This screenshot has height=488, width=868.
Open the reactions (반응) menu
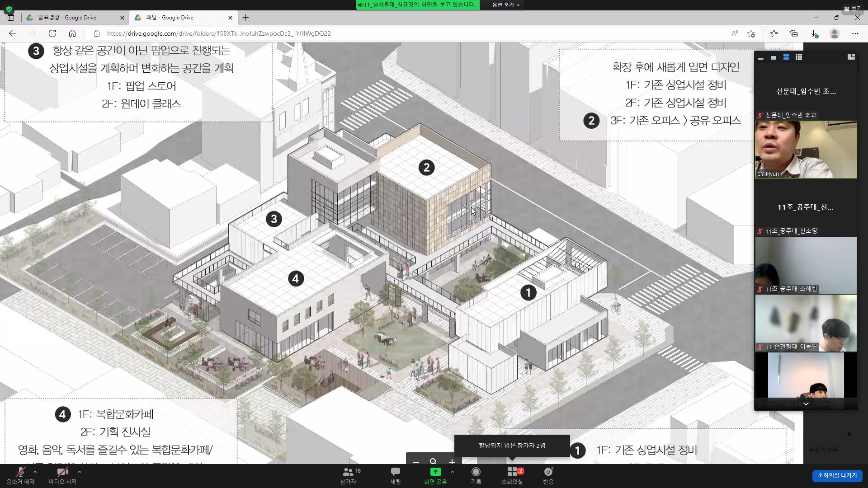coord(548,475)
